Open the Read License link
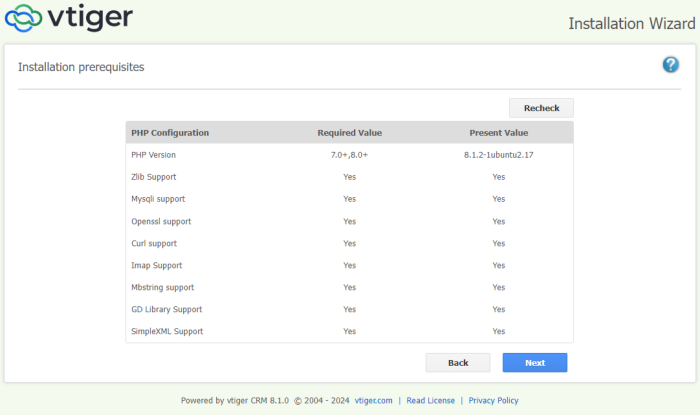Screen dimensions: 700x415 (x=430, y=400)
